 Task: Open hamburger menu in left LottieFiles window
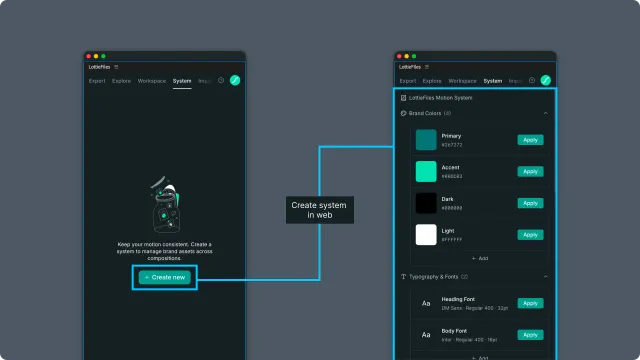click(x=116, y=67)
